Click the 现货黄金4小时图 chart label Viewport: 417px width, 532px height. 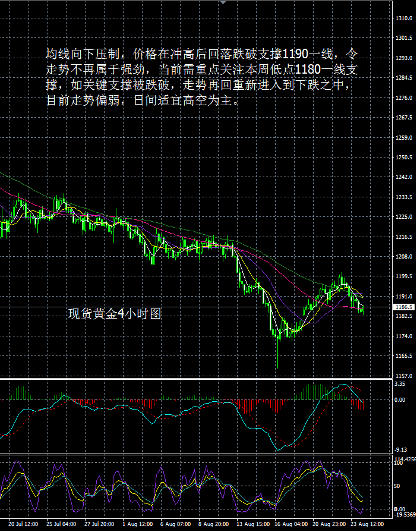tap(115, 314)
